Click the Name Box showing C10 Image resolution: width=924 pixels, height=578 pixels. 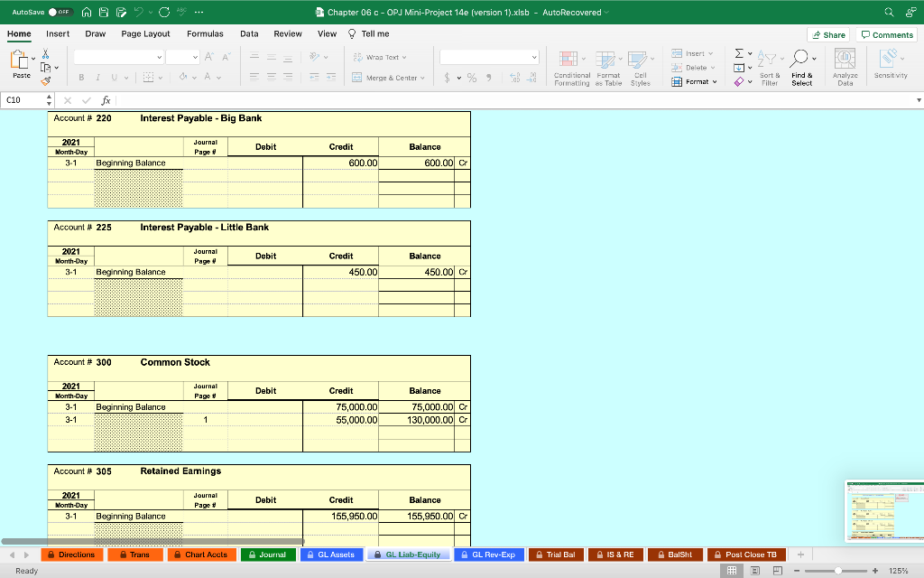23,100
